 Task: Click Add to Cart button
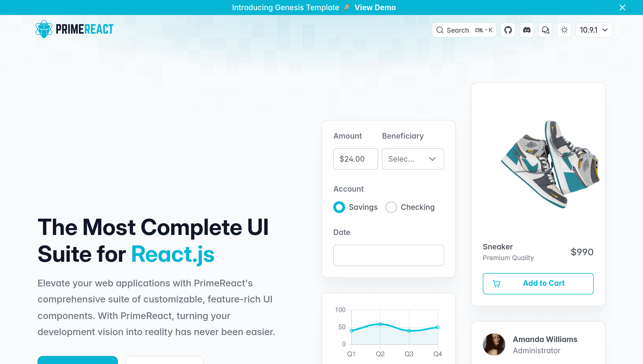(538, 283)
